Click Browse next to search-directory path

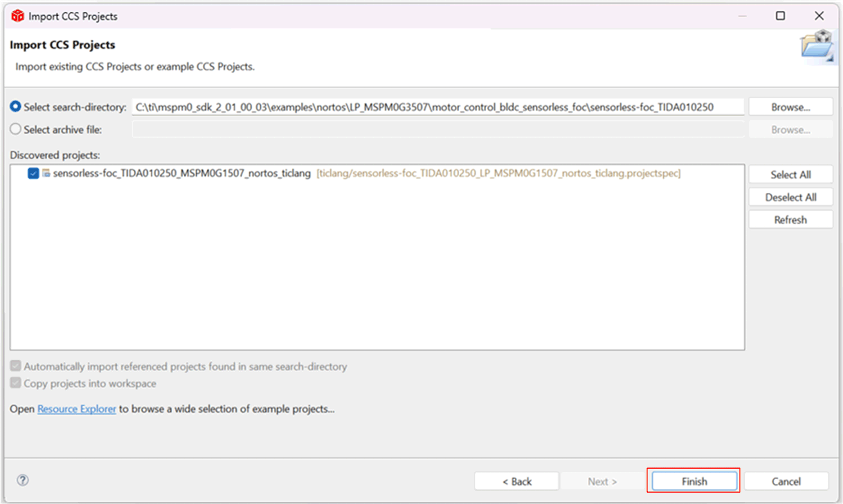[790, 107]
